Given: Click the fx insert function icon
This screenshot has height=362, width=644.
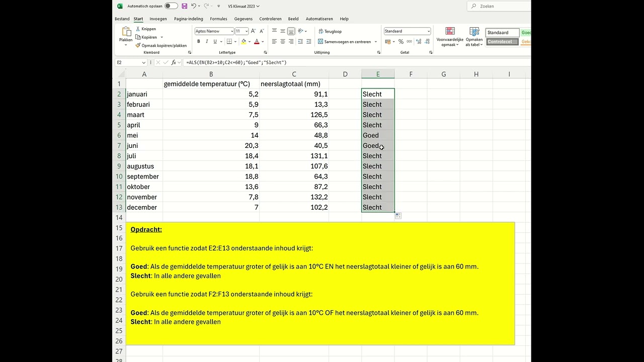Looking at the screenshot, I should [174, 62].
